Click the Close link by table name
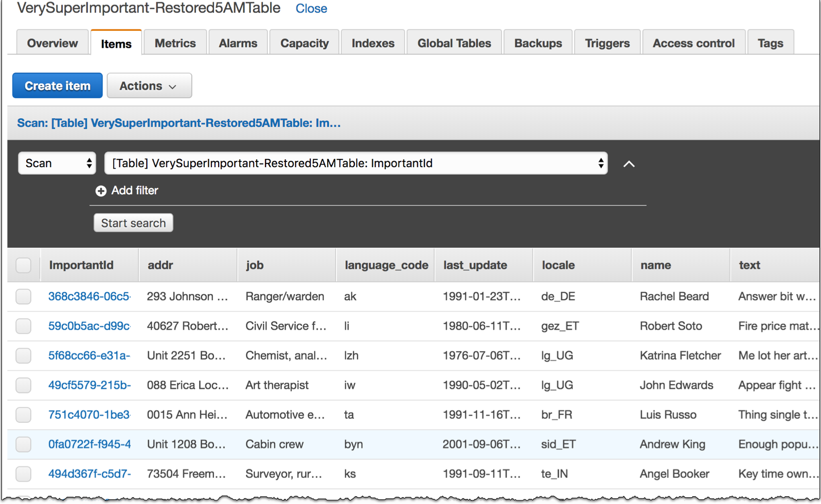821x504 pixels. coord(311,9)
